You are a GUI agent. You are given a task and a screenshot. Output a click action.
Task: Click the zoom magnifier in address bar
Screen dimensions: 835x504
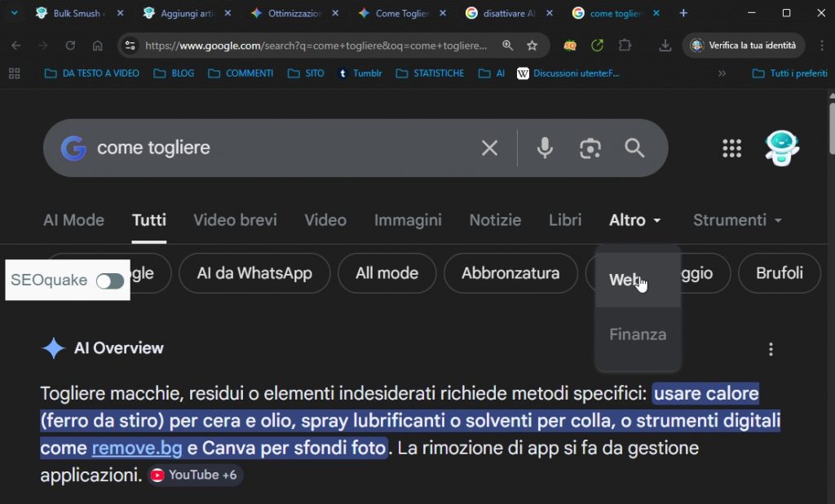click(x=507, y=46)
